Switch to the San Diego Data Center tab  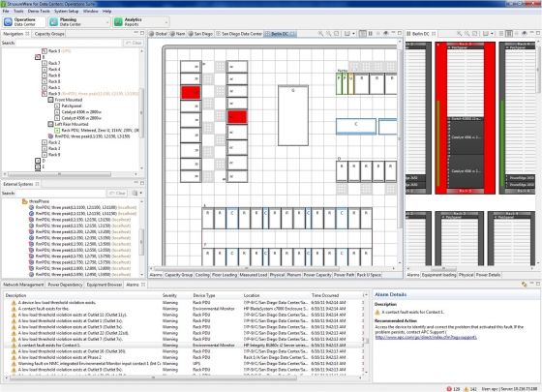[239, 34]
